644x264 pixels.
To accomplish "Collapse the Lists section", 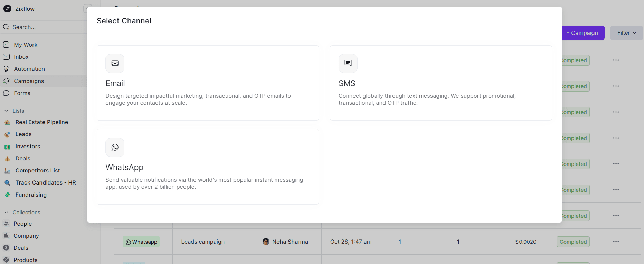I will pyautogui.click(x=6, y=111).
